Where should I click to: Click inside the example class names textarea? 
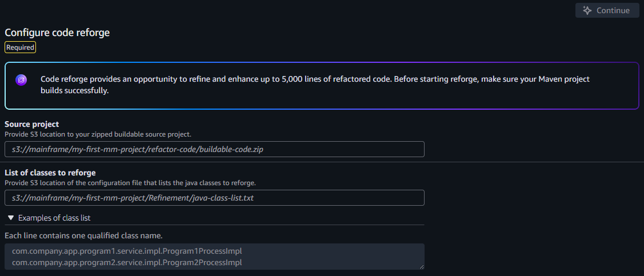click(x=214, y=256)
